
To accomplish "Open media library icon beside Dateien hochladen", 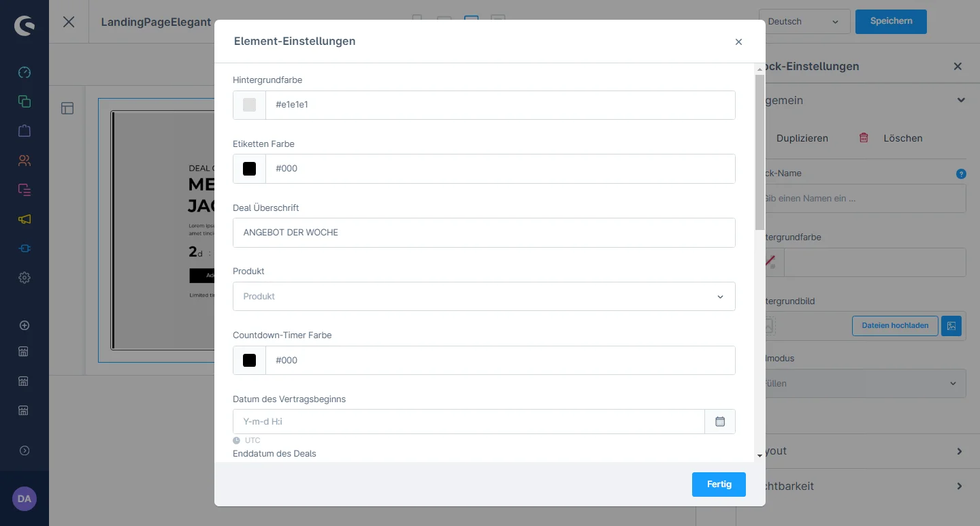I will tap(951, 326).
